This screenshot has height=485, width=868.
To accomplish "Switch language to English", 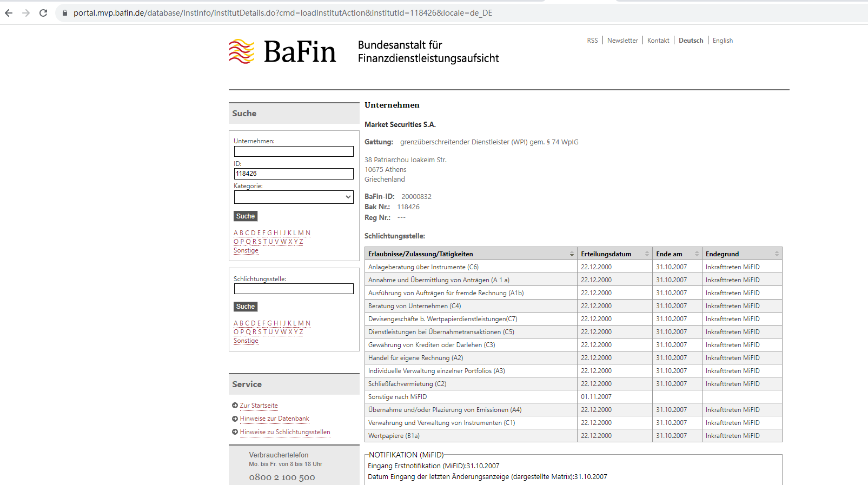I will (723, 41).
